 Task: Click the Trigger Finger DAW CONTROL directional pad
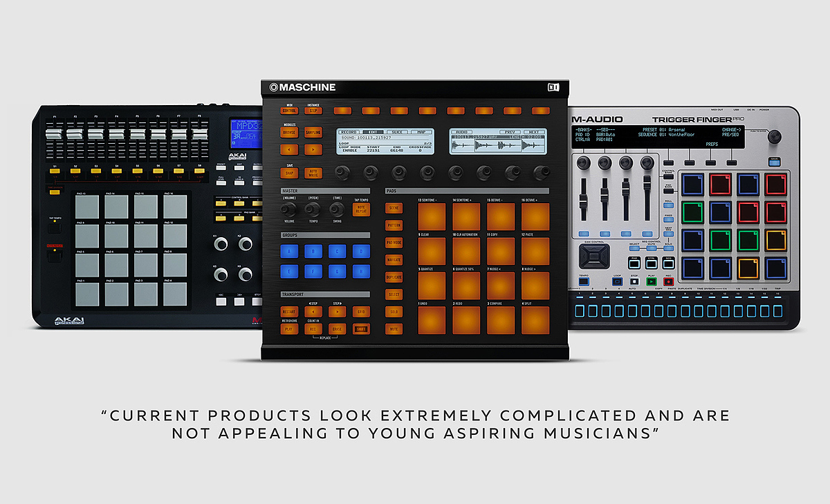click(594, 256)
